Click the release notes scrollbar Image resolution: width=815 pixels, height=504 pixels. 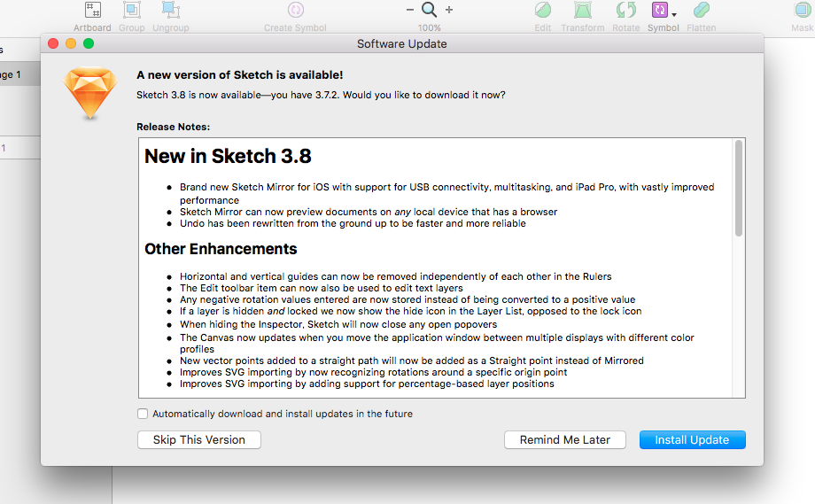(x=739, y=188)
